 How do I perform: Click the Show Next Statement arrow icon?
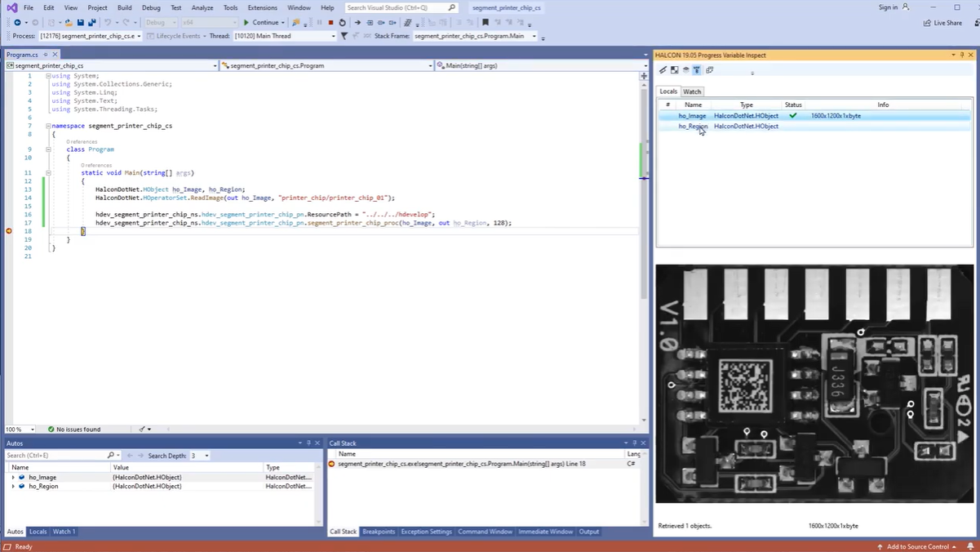(357, 23)
